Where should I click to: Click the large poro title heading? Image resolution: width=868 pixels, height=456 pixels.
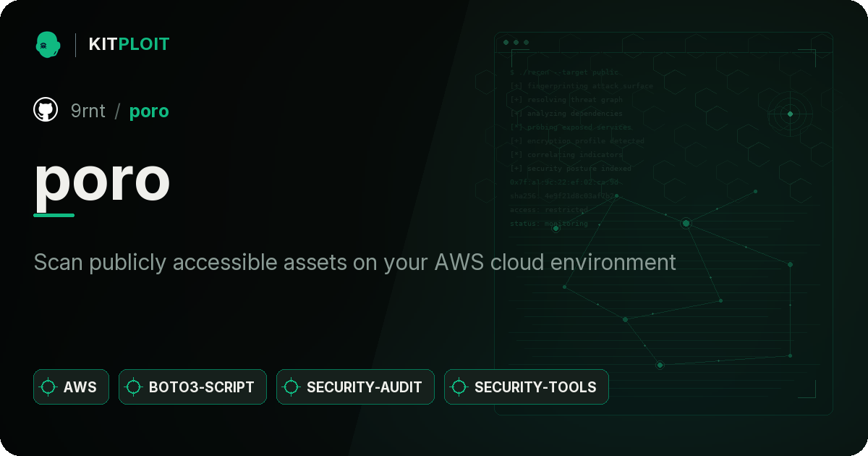(x=102, y=180)
